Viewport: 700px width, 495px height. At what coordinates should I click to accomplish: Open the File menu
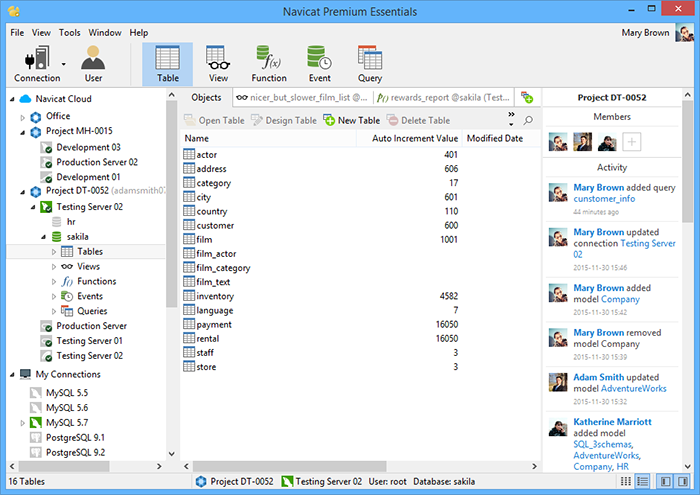pos(17,33)
